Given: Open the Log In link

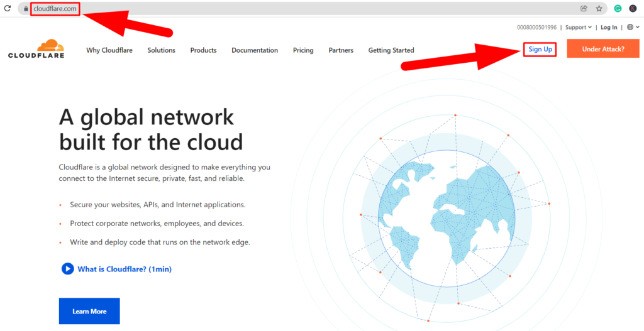Looking at the screenshot, I should coord(609,28).
